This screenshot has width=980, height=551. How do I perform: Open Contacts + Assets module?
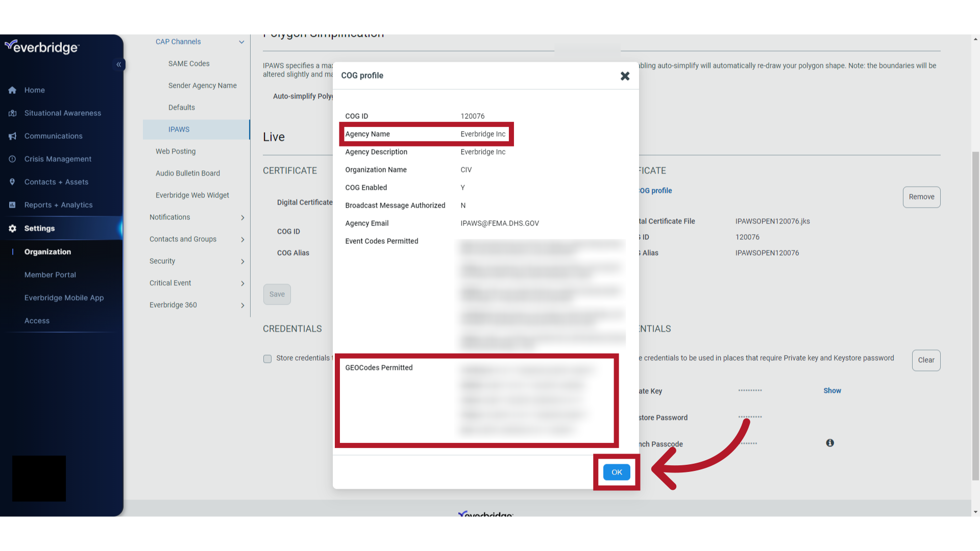(x=56, y=182)
